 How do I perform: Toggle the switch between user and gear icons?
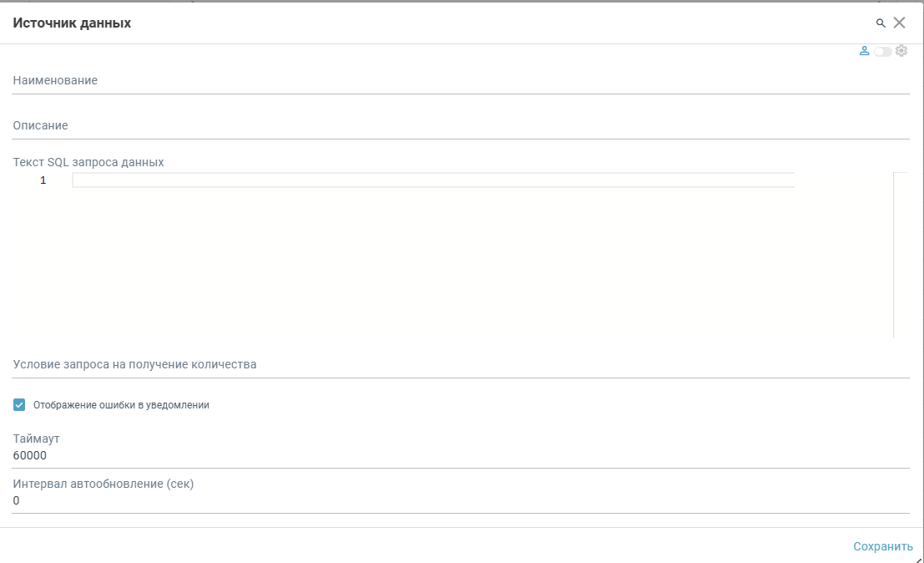point(883,50)
